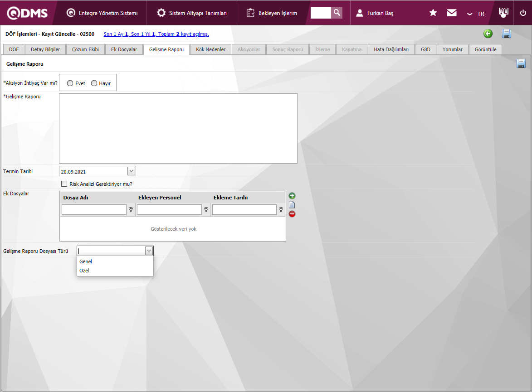Click the Gelişme Raporu section save icon

point(521,63)
